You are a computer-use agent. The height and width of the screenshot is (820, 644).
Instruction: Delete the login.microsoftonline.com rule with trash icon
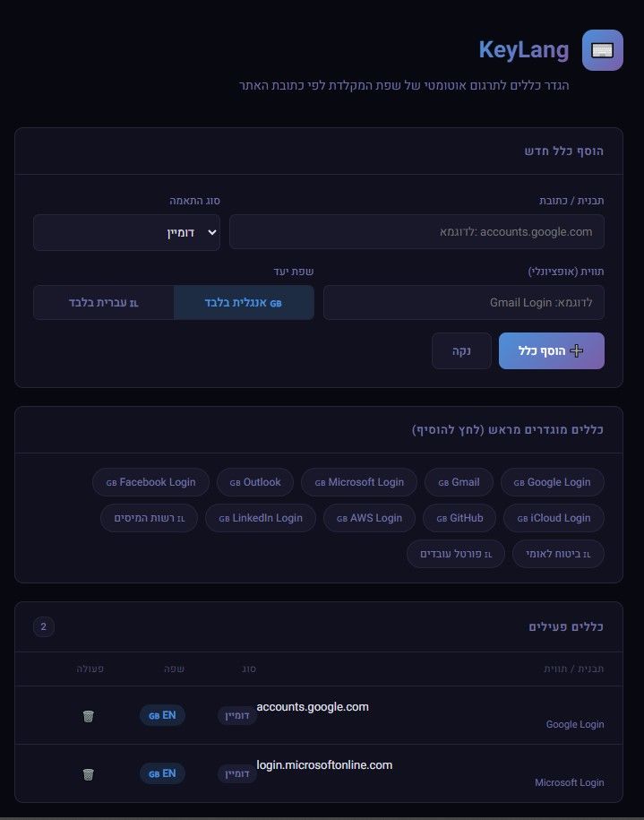[88, 773]
